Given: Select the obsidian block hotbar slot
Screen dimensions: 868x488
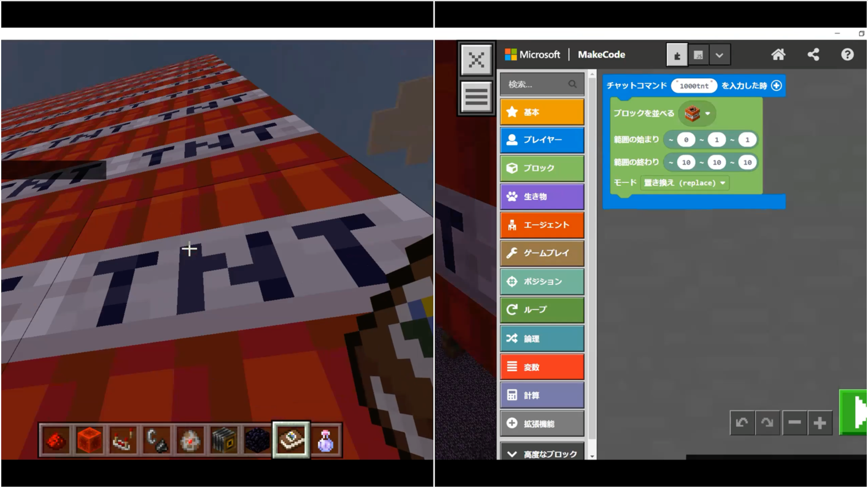Looking at the screenshot, I should click(258, 441).
